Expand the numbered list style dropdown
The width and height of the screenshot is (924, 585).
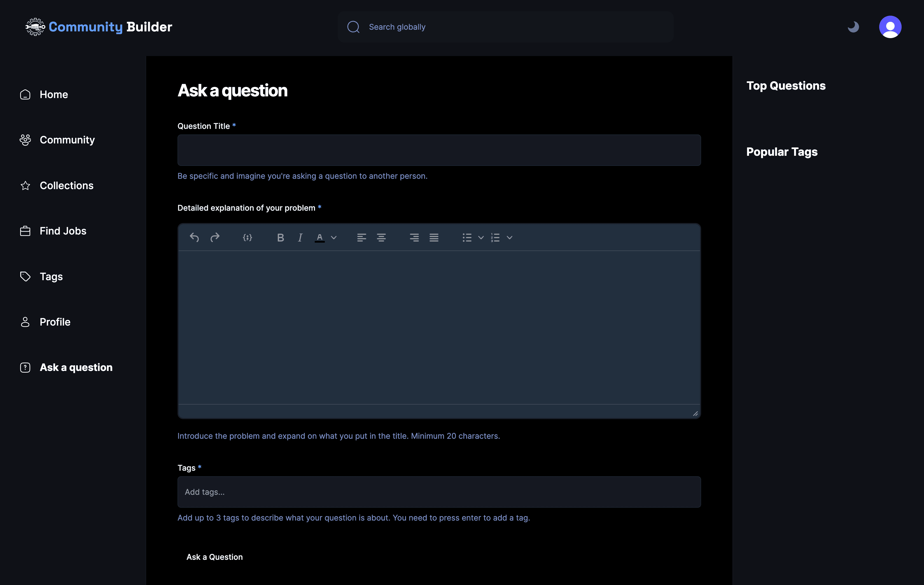pyautogui.click(x=510, y=238)
